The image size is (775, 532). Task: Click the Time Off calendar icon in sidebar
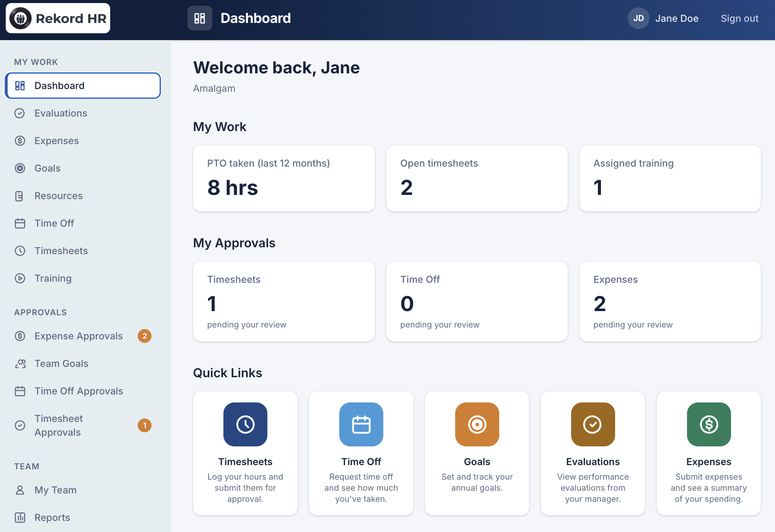20,223
